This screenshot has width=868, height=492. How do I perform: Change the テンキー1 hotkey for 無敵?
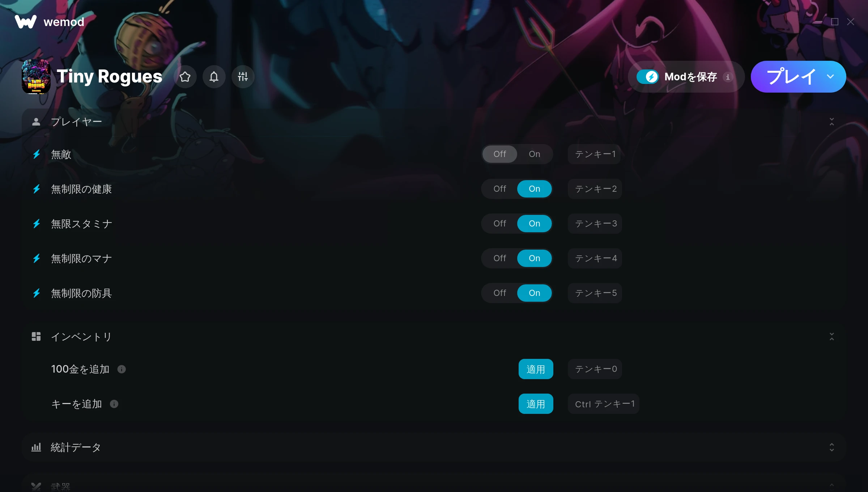click(595, 154)
